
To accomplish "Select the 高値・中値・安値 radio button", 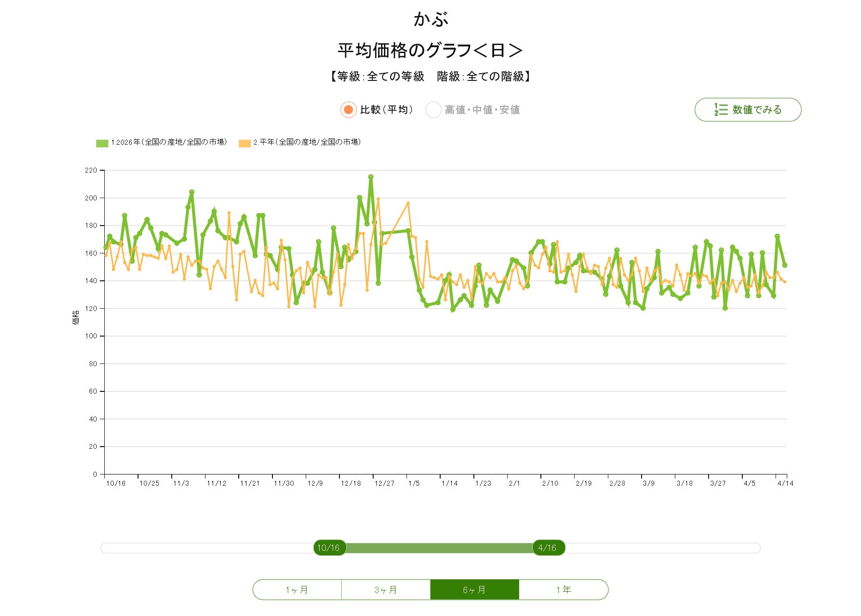I will point(433,110).
